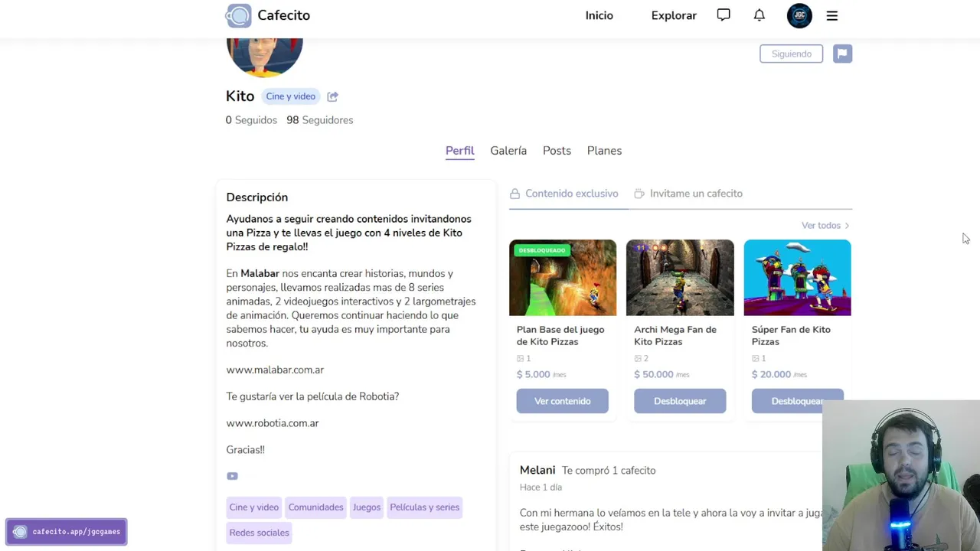Open the YouTube icon in description
980x551 pixels.
pos(232,476)
